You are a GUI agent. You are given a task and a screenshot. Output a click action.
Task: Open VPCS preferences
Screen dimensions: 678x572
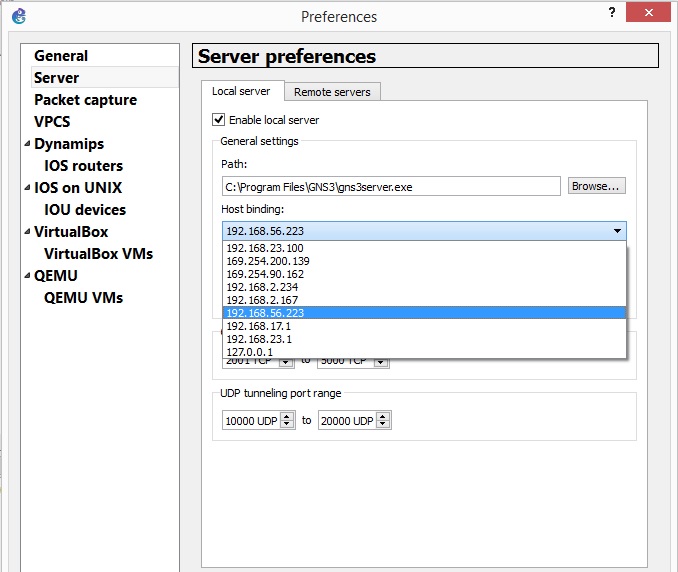tap(52, 122)
